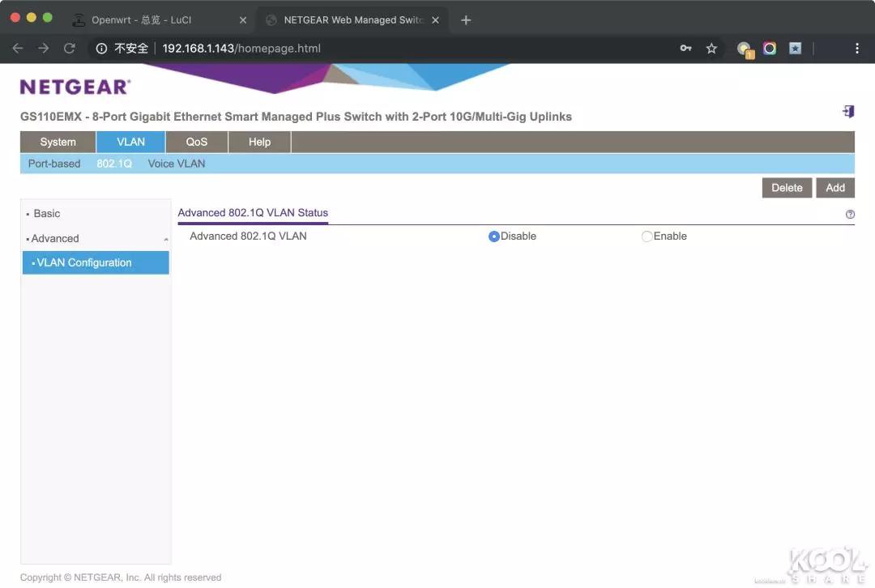Image resolution: width=875 pixels, height=588 pixels.
Task: Go to Port-based VLAN submenu
Action: click(54, 164)
